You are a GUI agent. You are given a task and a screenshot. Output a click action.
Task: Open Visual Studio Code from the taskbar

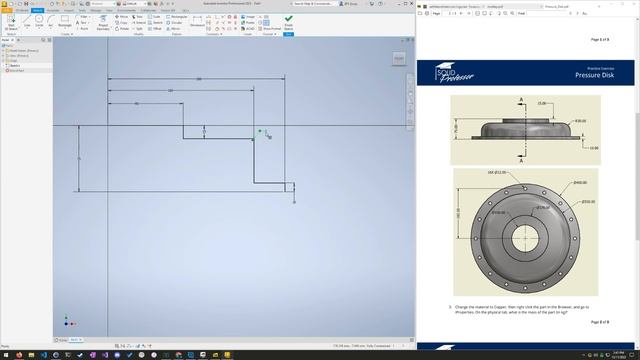pos(43,355)
